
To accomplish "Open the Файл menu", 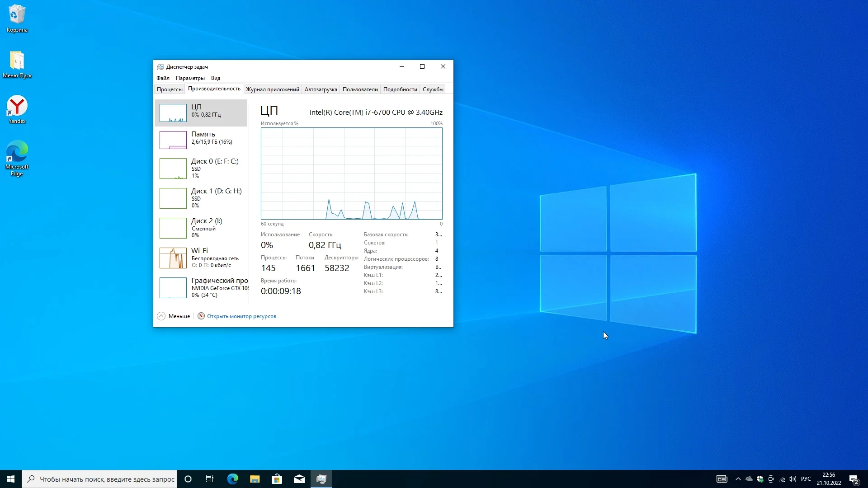I will pos(163,78).
